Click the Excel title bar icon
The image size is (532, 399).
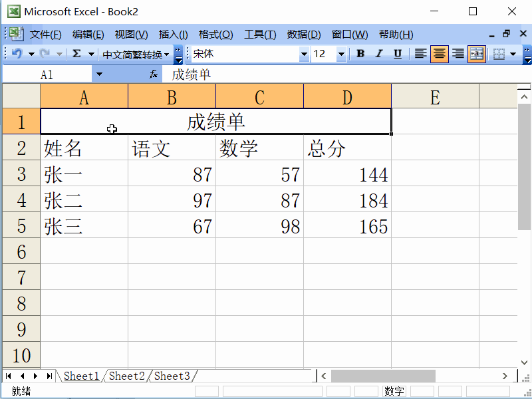pyautogui.click(x=14, y=11)
